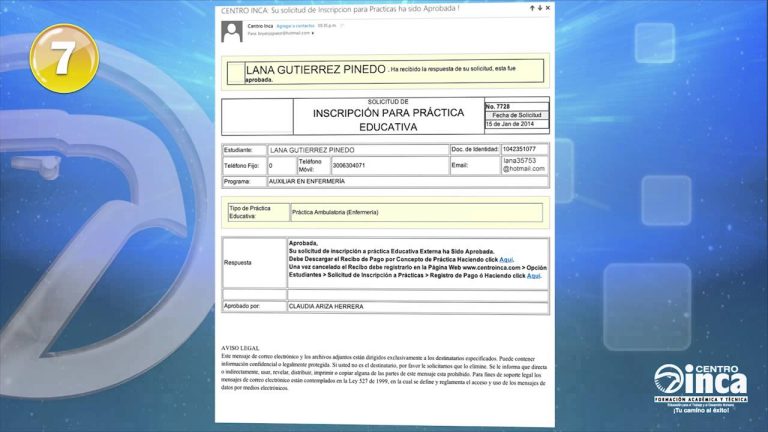
Task: Expand the recipient details arrow after Para
Action: click(x=313, y=33)
